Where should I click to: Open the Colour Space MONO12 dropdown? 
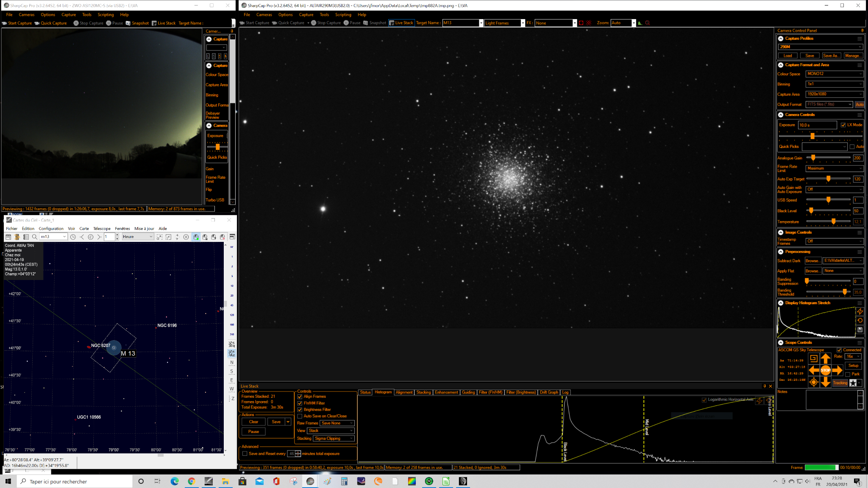[834, 74]
